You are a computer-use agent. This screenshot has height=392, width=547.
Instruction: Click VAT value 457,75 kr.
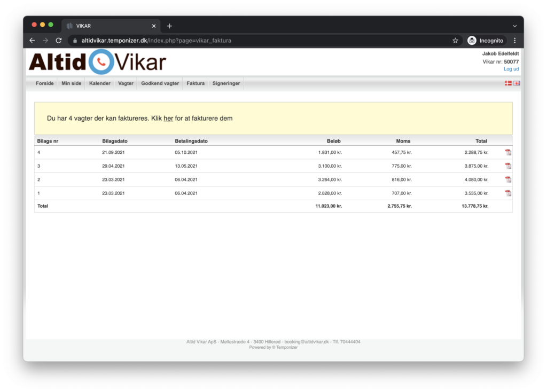(x=402, y=152)
